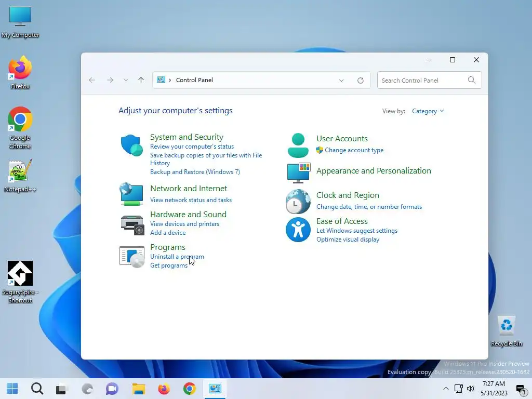This screenshot has height=399, width=532.
Task: Show hidden system tray icons
Action: coord(446,389)
